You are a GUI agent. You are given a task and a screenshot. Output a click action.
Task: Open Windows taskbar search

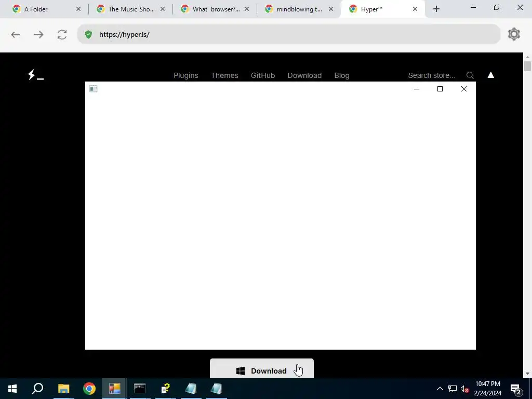point(37,389)
